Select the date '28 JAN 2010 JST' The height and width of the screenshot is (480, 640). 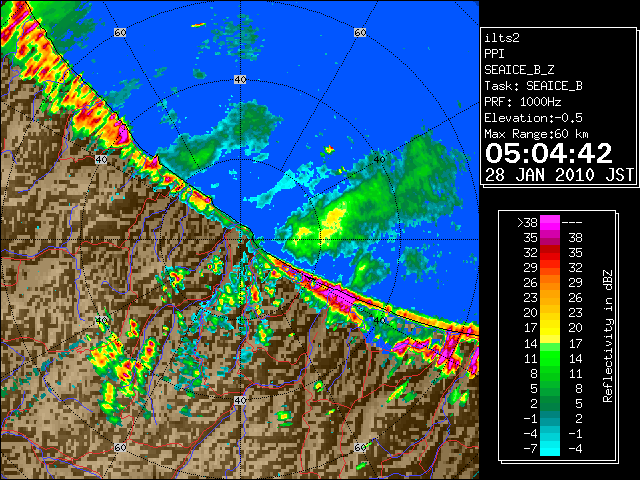click(x=560, y=175)
